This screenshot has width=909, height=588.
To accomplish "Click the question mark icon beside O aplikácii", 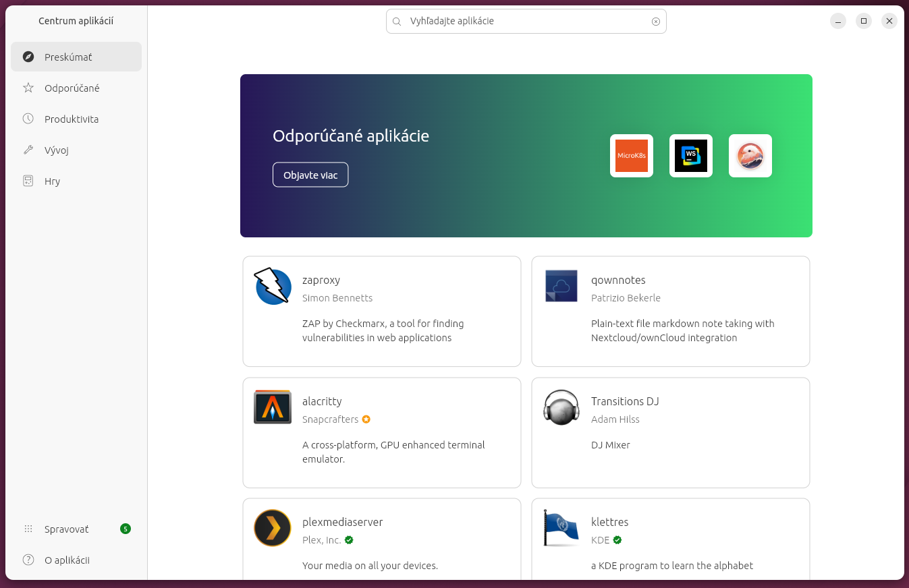I will (x=28, y=560).
